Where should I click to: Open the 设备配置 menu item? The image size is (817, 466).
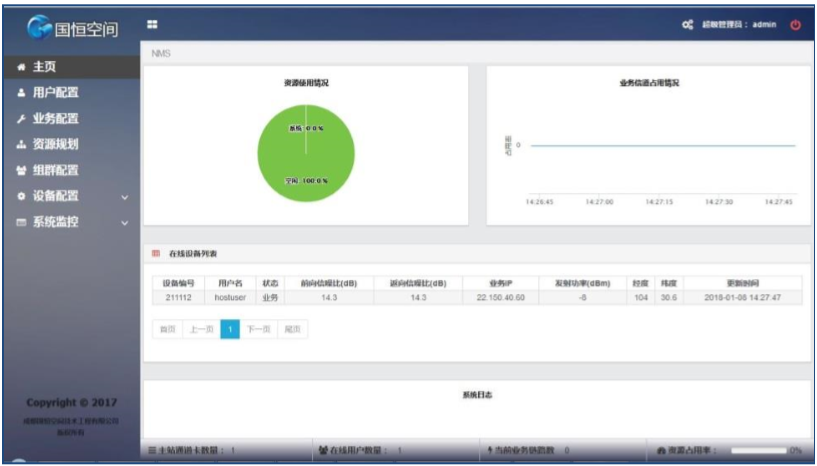pyautogui.click(x=72, y=197)
